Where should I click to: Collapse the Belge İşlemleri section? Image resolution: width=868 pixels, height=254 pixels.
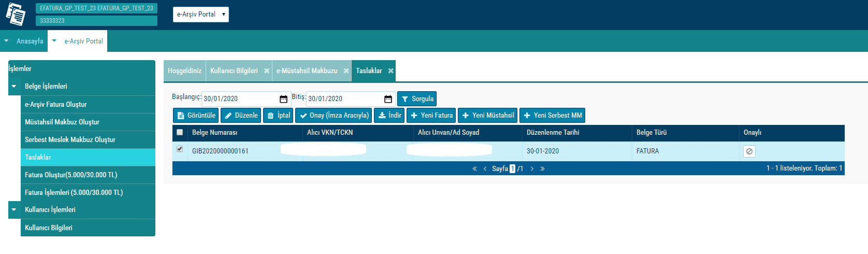coord(14,87)
